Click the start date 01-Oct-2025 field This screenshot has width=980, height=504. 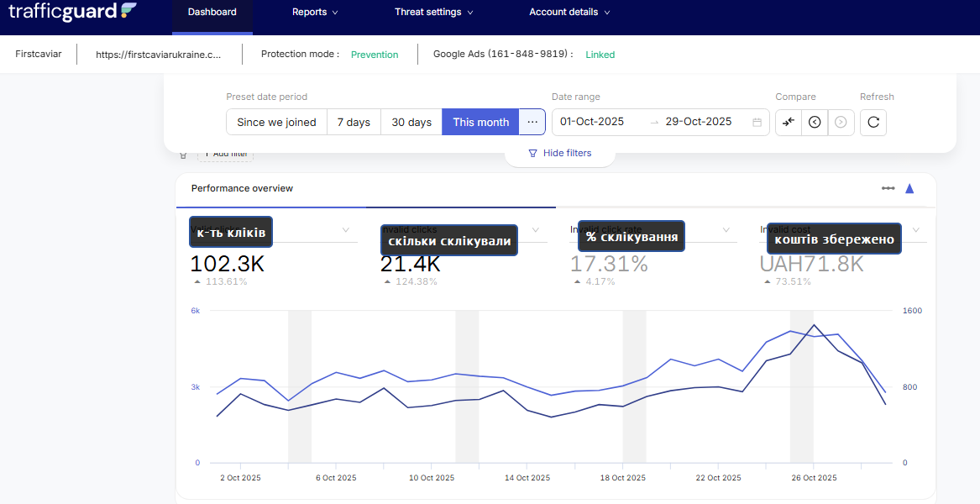tap(592, 122)
